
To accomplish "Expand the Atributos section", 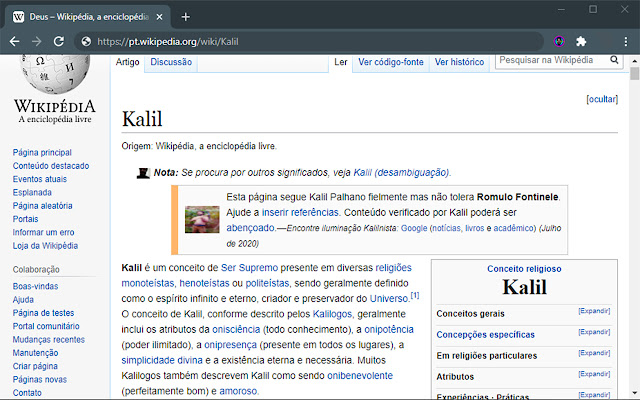I will click(x=594, y=374).
